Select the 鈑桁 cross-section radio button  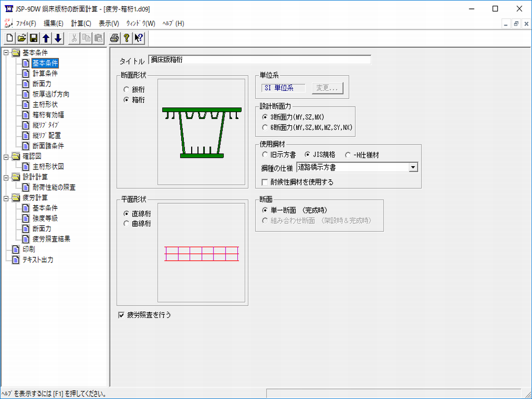pyautogui.click(x=126, y=90)
